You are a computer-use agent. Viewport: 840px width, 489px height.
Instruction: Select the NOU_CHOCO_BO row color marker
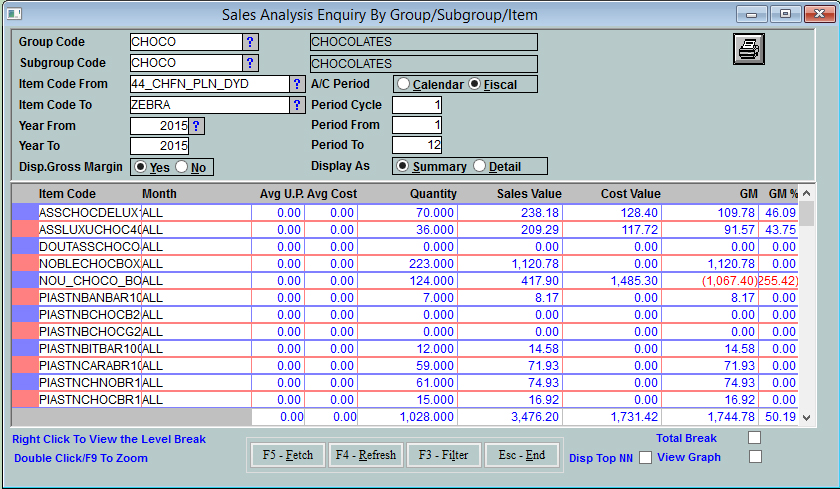coord(24,281)
